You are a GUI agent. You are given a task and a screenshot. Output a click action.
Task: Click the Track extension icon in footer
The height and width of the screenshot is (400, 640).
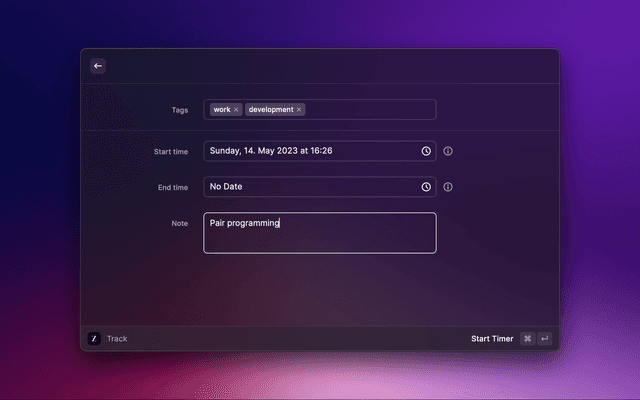click(x=94, y=339)
